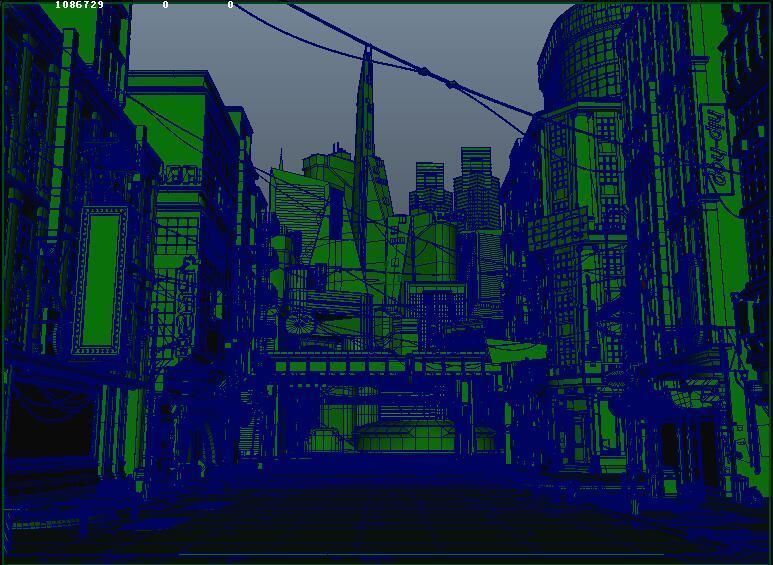Image resolution: width=773 pixels, height=565 pixels.
Task: Select the vertical script sign on right building
Action: click(716, 149)
